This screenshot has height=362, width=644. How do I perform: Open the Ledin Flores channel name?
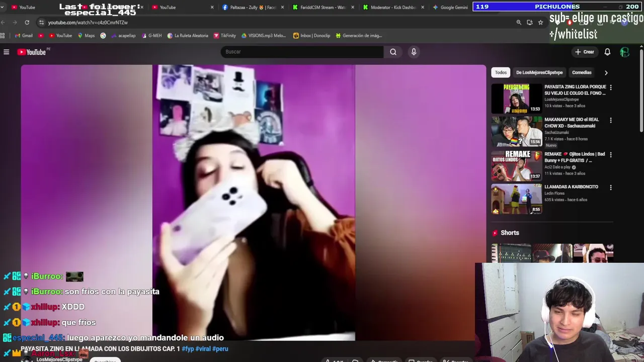click(554, 193)
